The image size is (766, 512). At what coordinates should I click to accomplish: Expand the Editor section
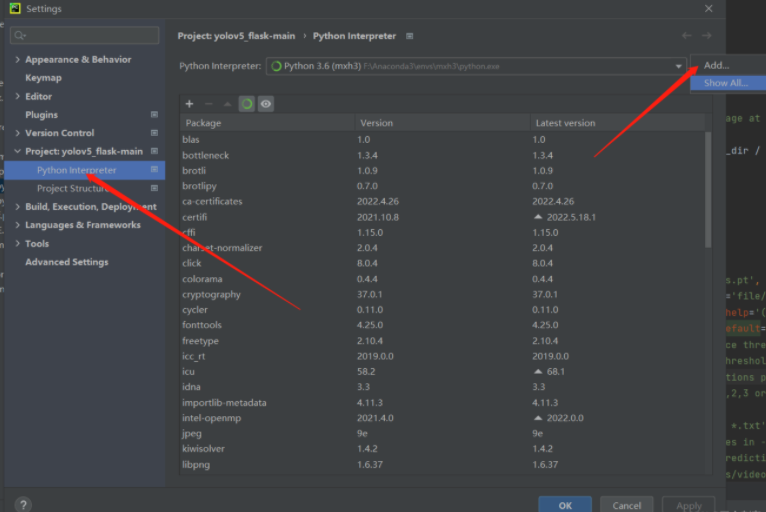point(18,96)
